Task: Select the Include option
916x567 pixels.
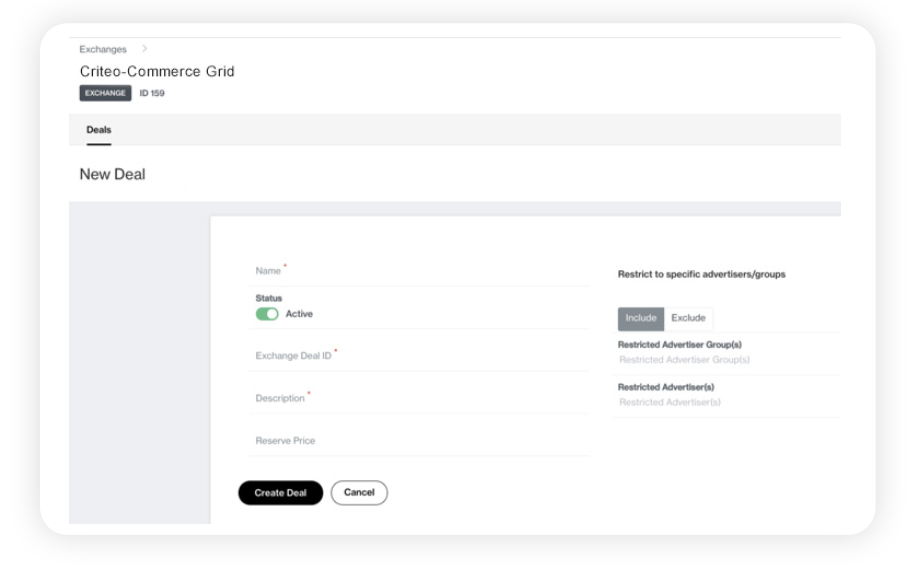Action: 641,318
